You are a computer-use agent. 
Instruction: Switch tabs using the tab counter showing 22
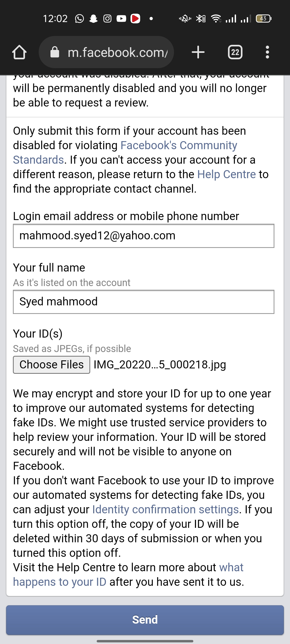click(235, 52)
